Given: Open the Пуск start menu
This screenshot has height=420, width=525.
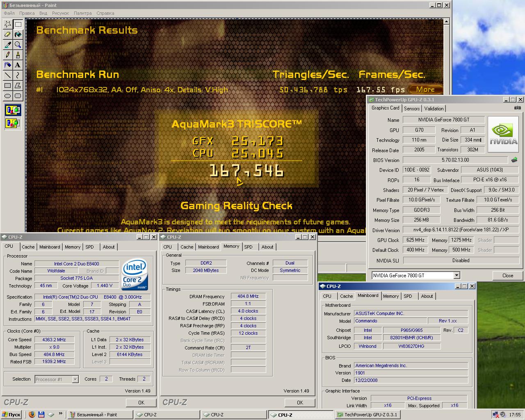Looking at the screenshot, I should 11,415.
